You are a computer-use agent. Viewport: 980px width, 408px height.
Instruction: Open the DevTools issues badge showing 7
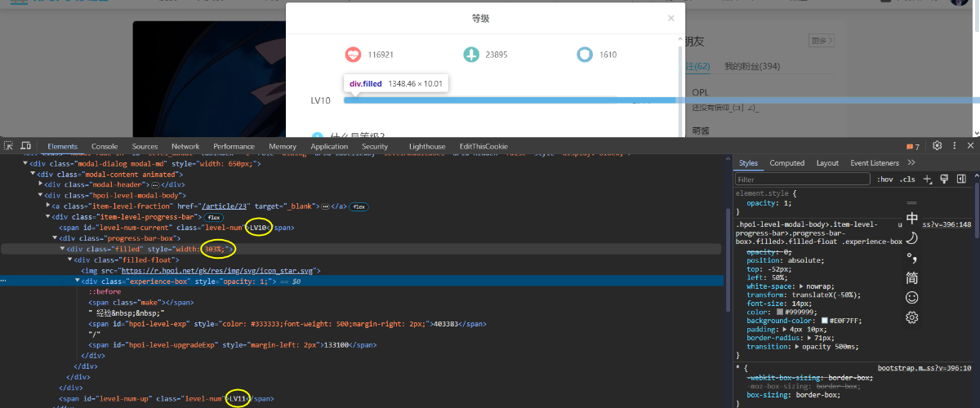[913, 146]
